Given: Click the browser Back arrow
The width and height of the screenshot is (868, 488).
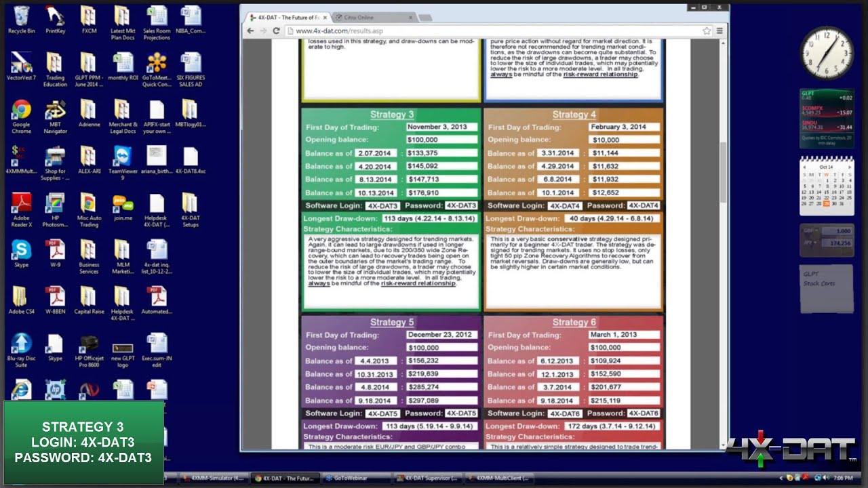Looking at the screenshot, I should [x=250, y=30].
